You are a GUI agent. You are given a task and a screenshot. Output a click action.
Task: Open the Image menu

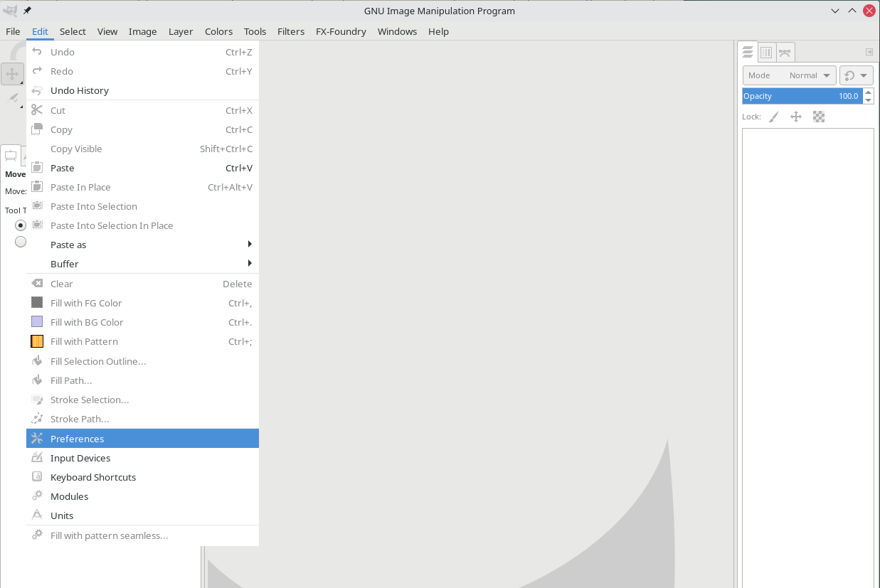tap(142, 31)
